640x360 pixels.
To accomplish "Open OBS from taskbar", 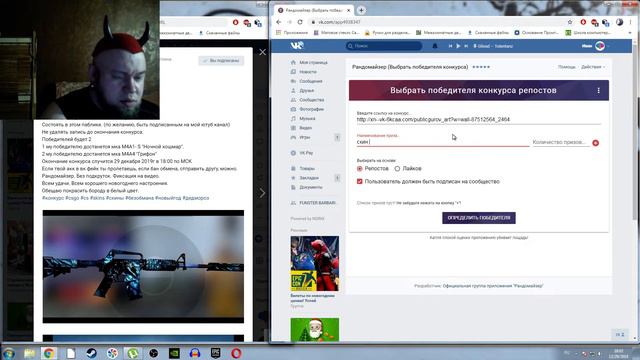I will [153, 353].
